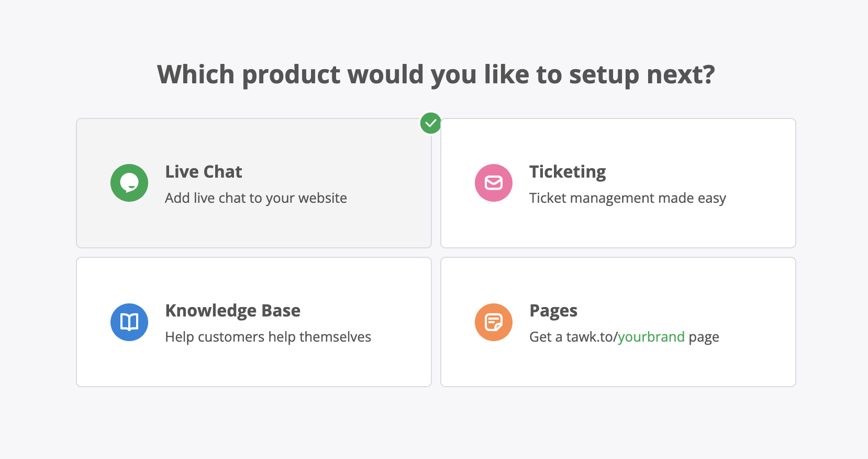Select the Knowledge Base product card
Viewport: 868px width, 459px height.
pyautogui.click(x=254, y=322)
